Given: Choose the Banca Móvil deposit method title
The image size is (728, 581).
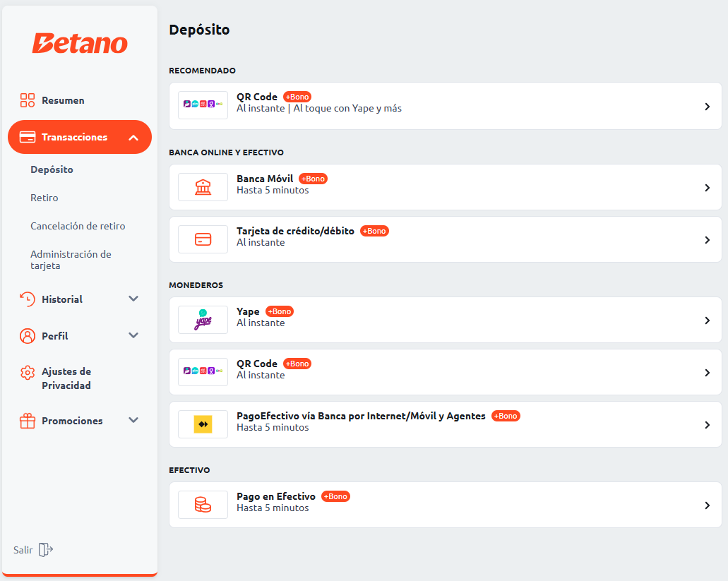Looking at the screenshot, I should pos(265,179).
